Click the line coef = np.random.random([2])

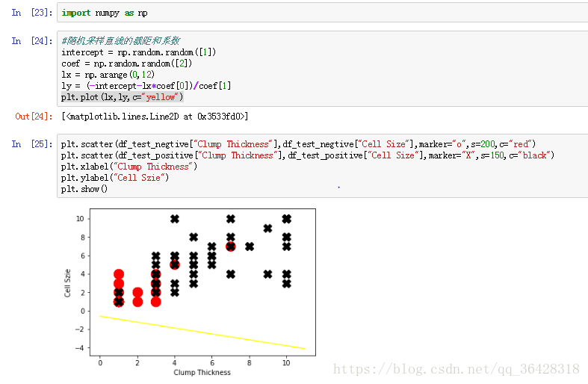pos(127,64)
